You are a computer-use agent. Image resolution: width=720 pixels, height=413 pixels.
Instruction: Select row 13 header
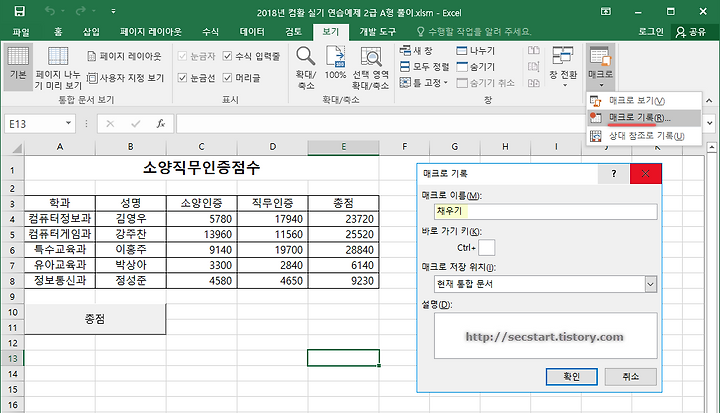pos(13,358)
